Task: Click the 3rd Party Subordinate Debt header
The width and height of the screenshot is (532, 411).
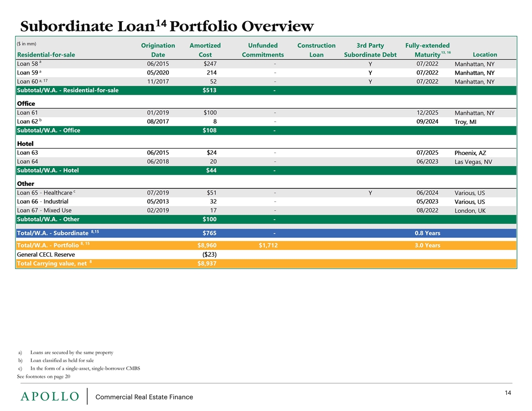Action: click(x=370, y=50)
